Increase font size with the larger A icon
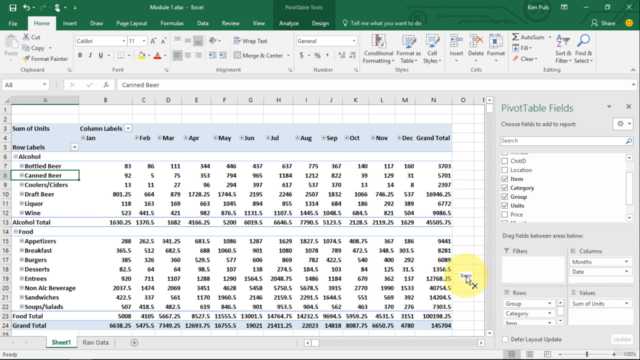Image resolution: width=640 pixels, height=360 pixels. pos(153,41)
